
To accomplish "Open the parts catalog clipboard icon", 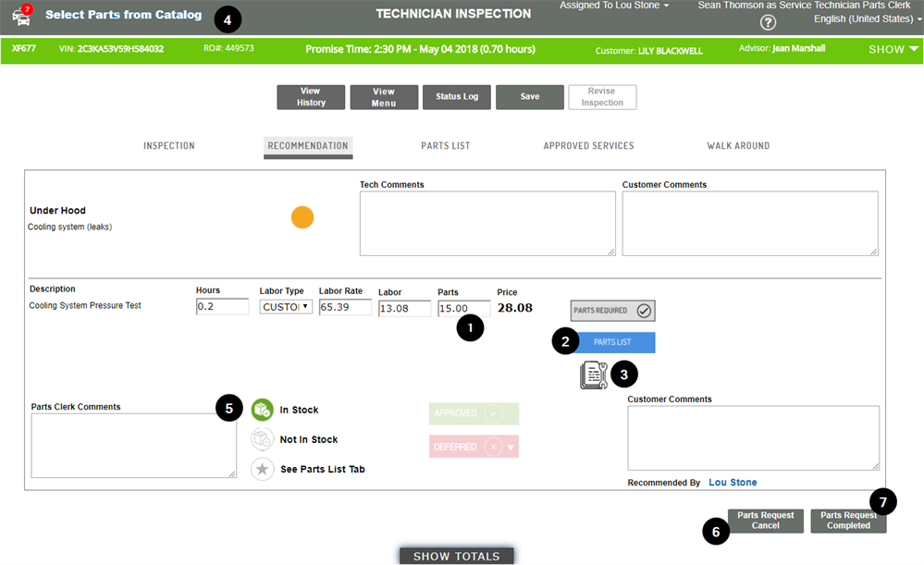I will (x=593, y=375).
